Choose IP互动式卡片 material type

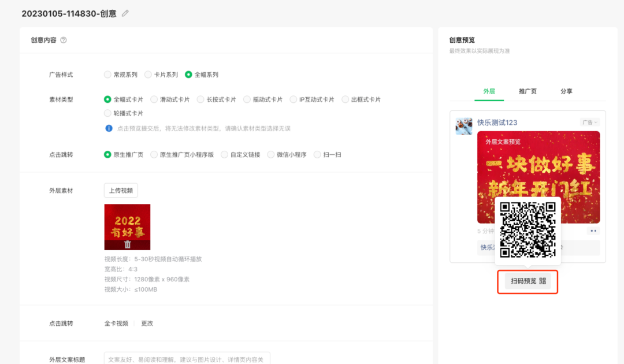[x=312, y=99]
